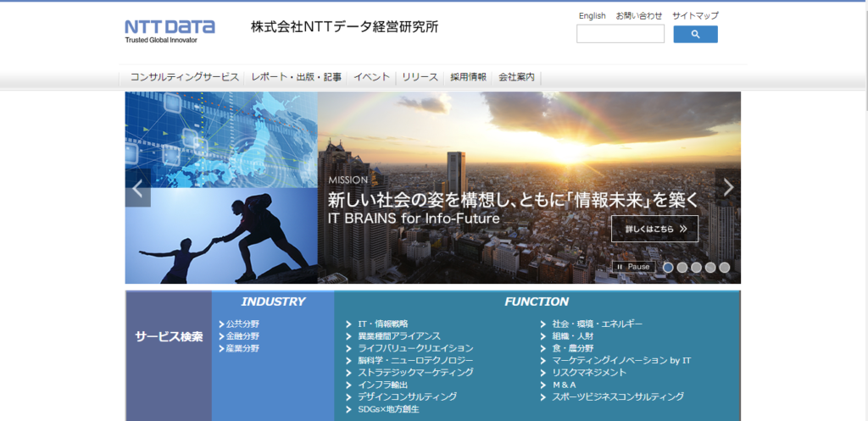Screen dimensions: 868x421
Task: Click 詳しくはこちら button on banner
Action: pyautogui.click(x=655, y=229)
